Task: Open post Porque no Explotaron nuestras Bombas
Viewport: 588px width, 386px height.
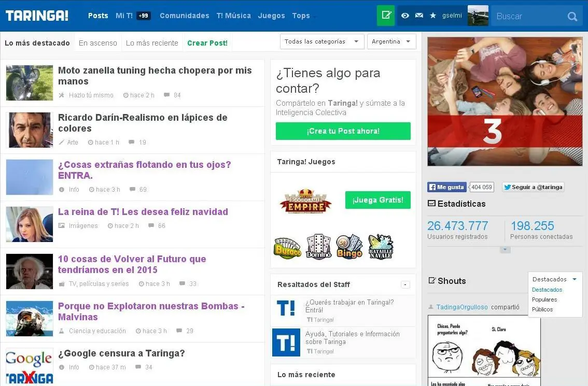Action: tap(151, 311)
